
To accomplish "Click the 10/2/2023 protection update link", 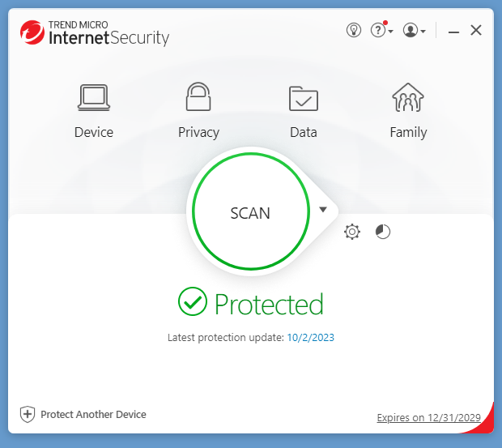I will click(310, 337).
